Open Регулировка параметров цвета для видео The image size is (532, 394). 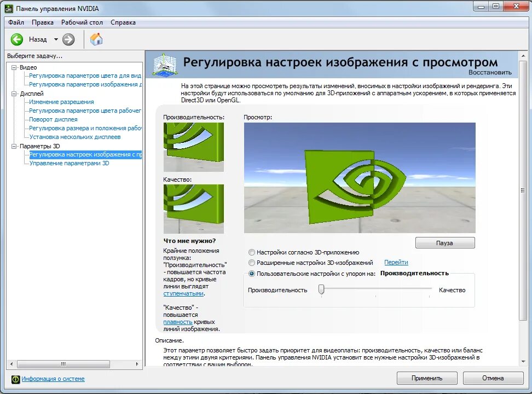(x=85, y=76)
